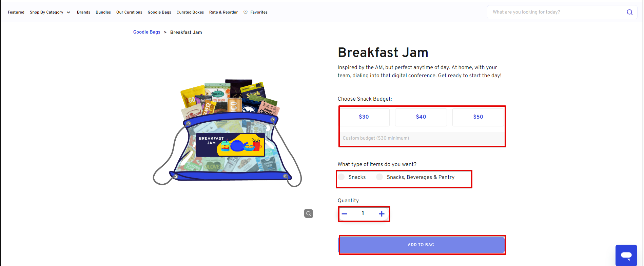Click the Add to Bag button
The height and width of the screenshot is (266, 644).
[x=421, y=245]
